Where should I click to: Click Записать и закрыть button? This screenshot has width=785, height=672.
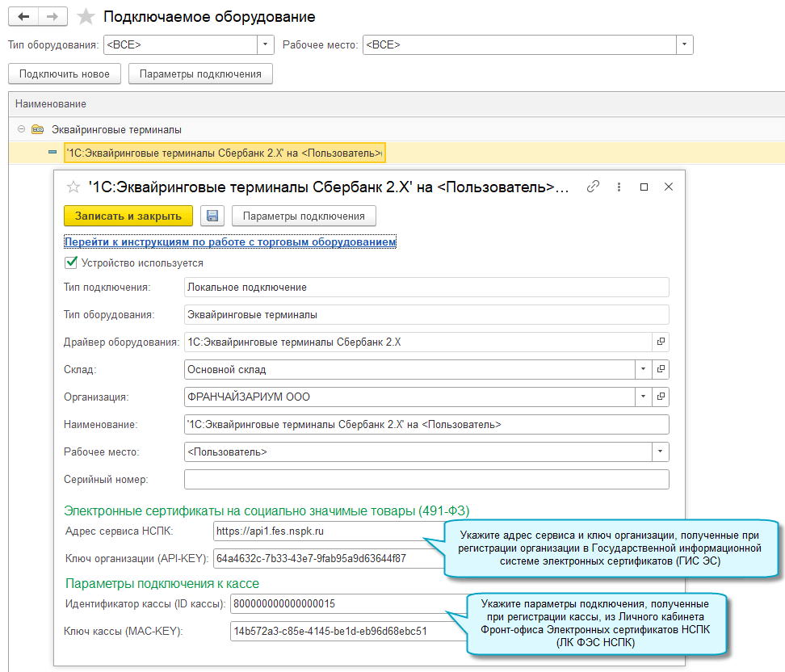(x=128, y=216)
